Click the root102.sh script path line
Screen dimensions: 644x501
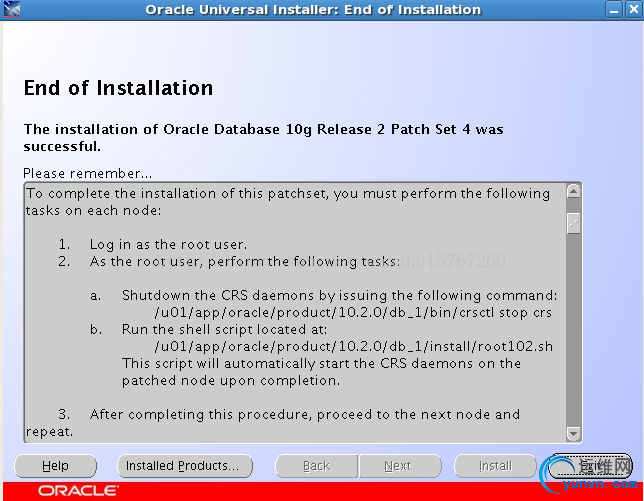[x=354, y=347]
